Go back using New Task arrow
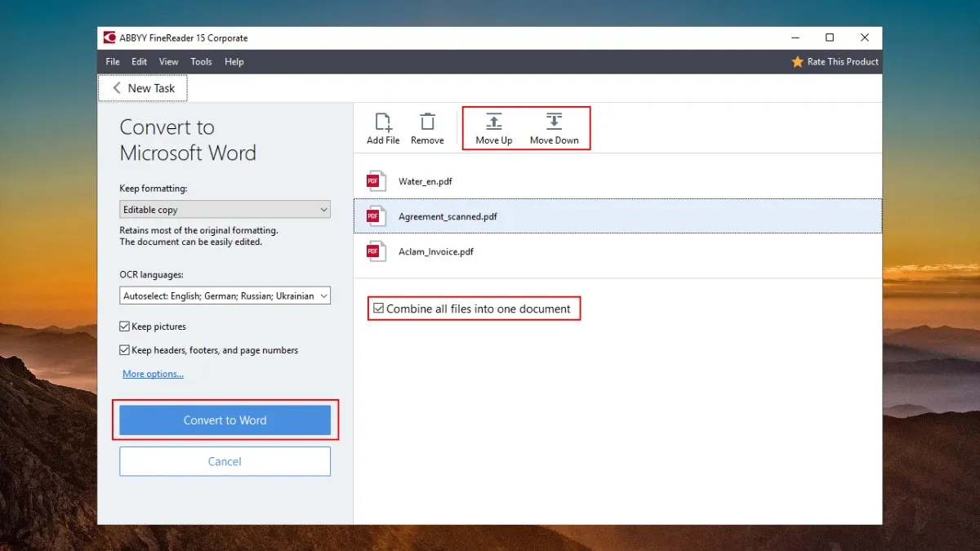Image resolution: width=980 pixels, height=551 pixels. tap(117, 88)
